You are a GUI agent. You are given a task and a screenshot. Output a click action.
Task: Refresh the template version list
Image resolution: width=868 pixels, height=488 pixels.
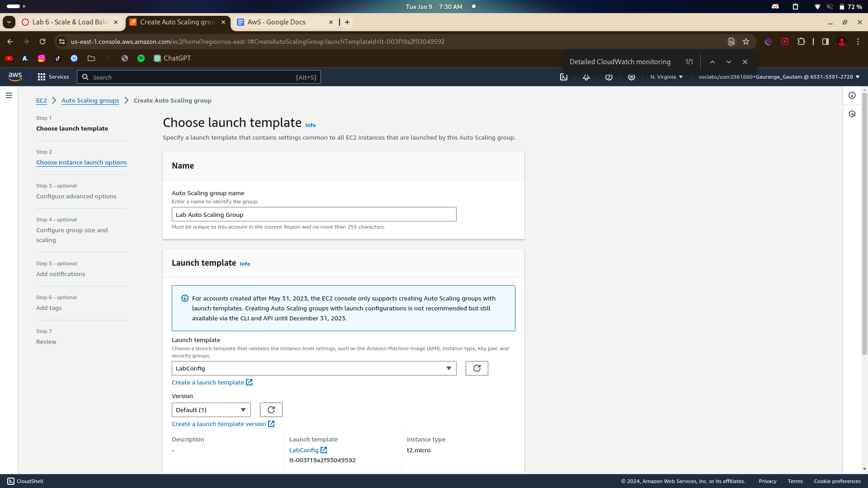271,410
